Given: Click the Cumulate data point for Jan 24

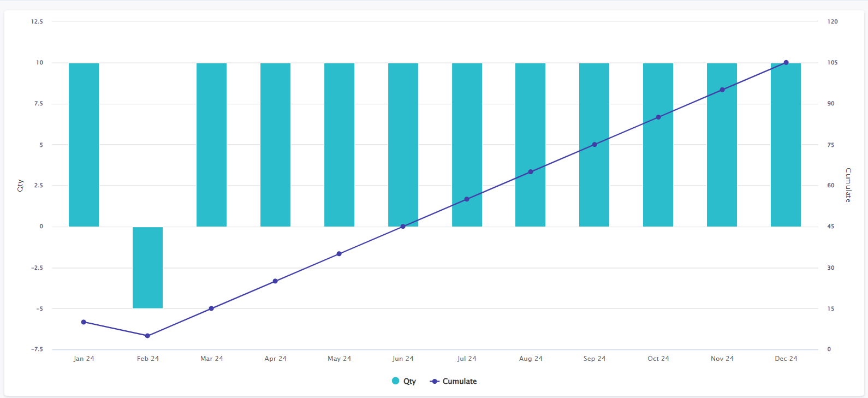Looking at the screenshot, I should tap(84, 322).
